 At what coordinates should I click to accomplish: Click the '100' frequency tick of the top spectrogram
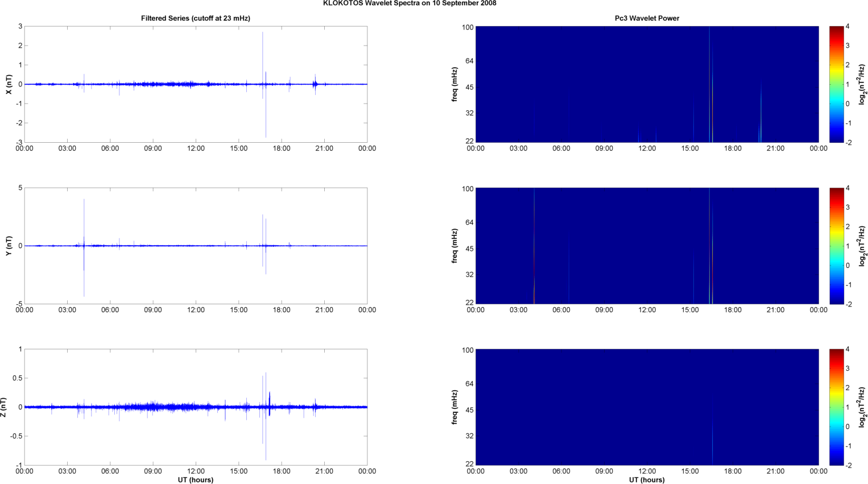coord(468,28)
